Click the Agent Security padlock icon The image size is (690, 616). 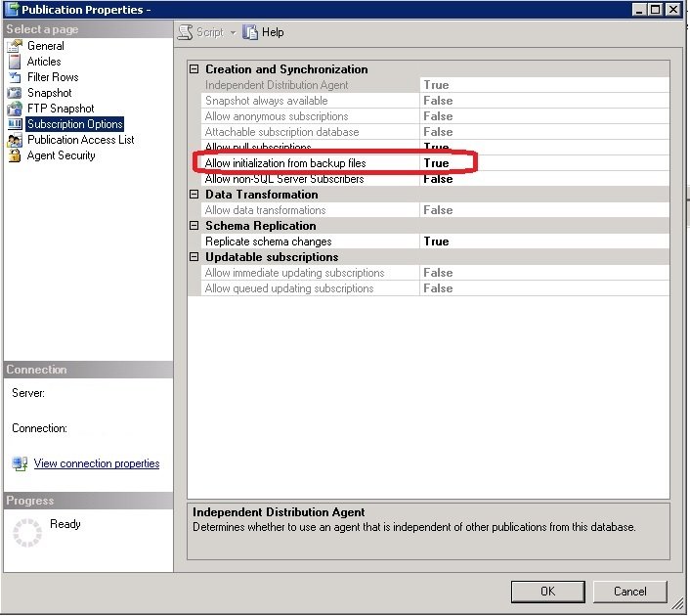tap(15, 155)
